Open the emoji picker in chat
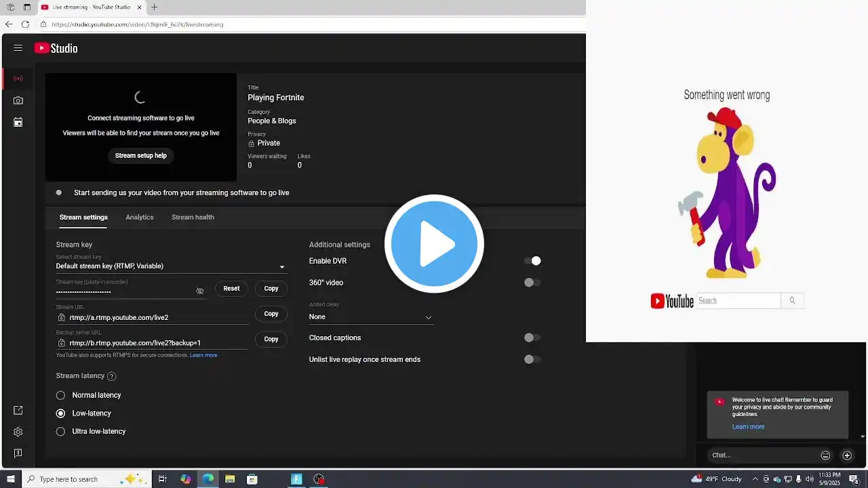The image size is (868, 488). pos(825,455)
